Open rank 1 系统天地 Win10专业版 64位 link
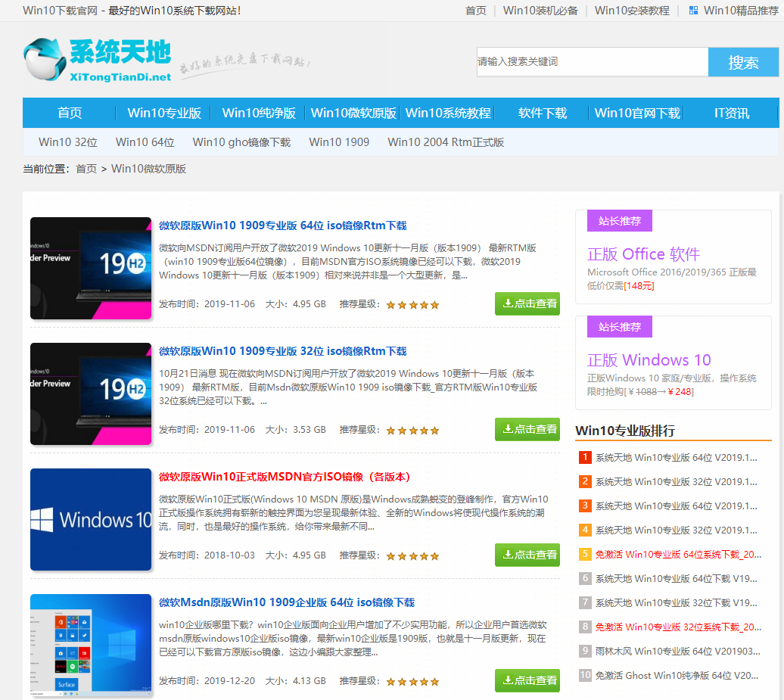This screenshot has height=700, width=784. 676,458
